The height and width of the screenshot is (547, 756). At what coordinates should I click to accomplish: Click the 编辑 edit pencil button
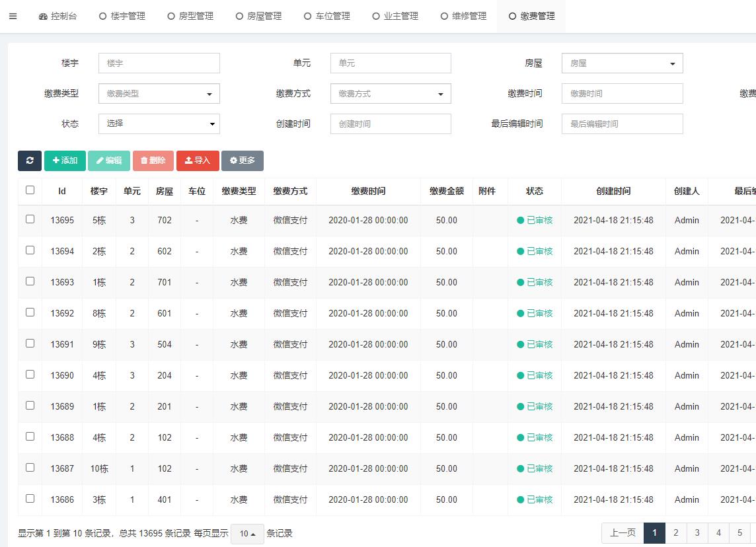click(x=109, y=161)
